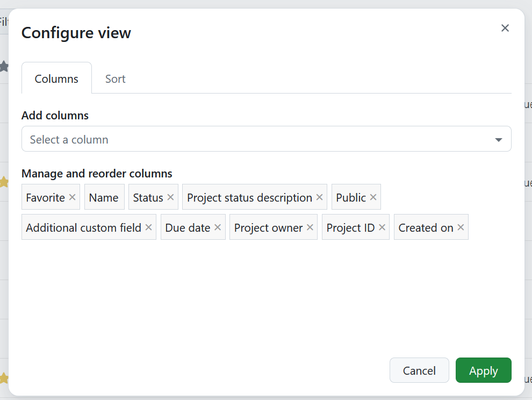Remove the Additional custom field column
This screenshot has height=400, width=532.
click(148, 227)
